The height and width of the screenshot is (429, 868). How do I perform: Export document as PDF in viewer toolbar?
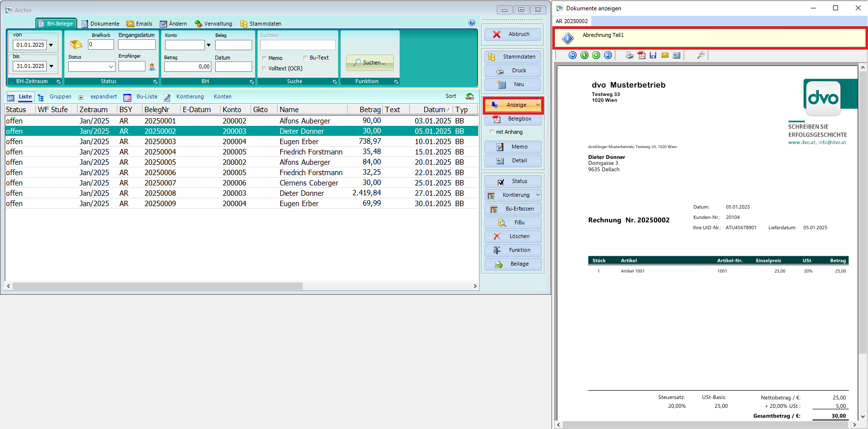(x=641, y=55)
